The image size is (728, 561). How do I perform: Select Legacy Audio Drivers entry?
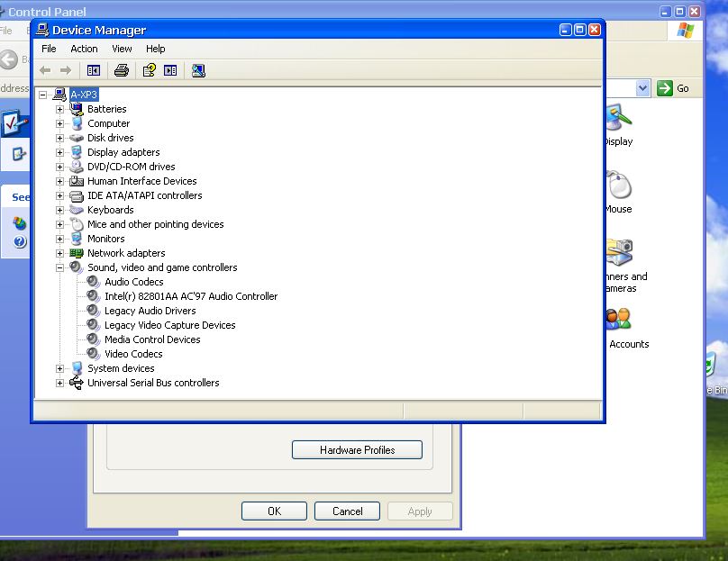pos(150,311)
